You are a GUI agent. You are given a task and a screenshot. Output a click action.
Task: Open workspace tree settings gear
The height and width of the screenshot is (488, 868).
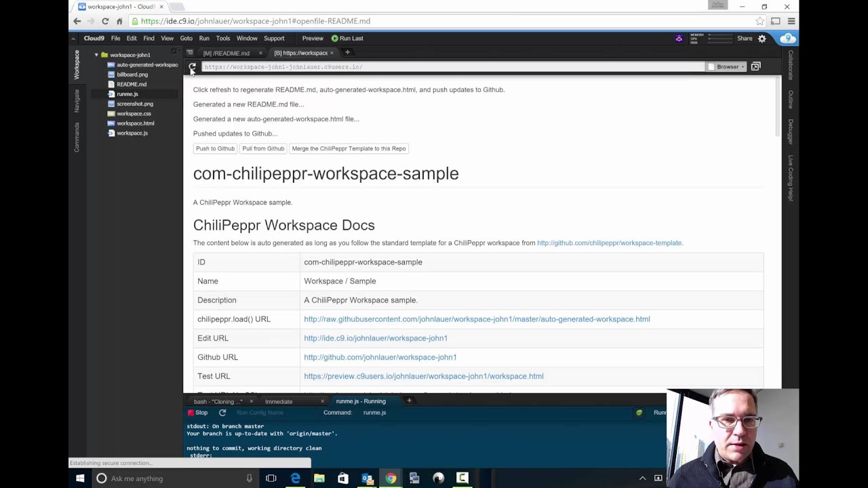(x=174, y=52)
